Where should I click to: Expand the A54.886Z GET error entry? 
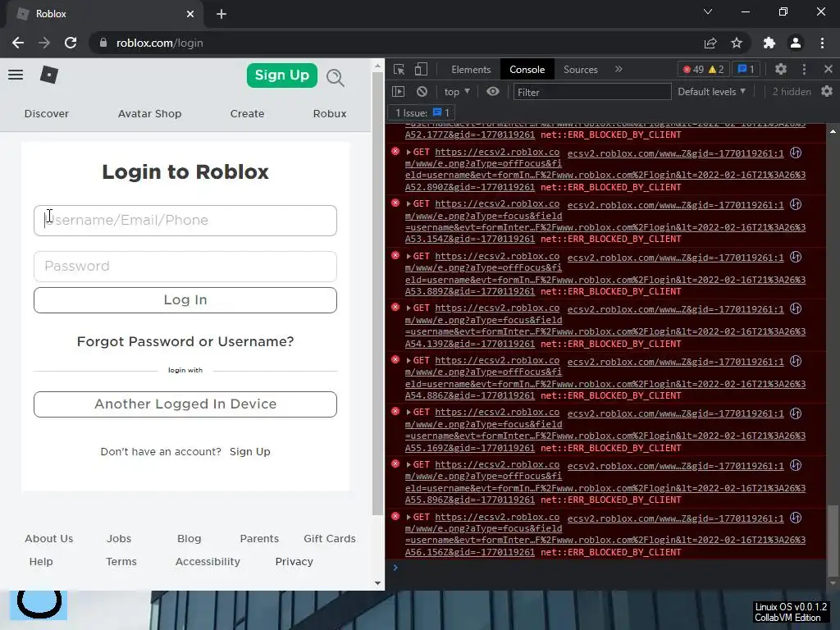click(x=409, y=361)
